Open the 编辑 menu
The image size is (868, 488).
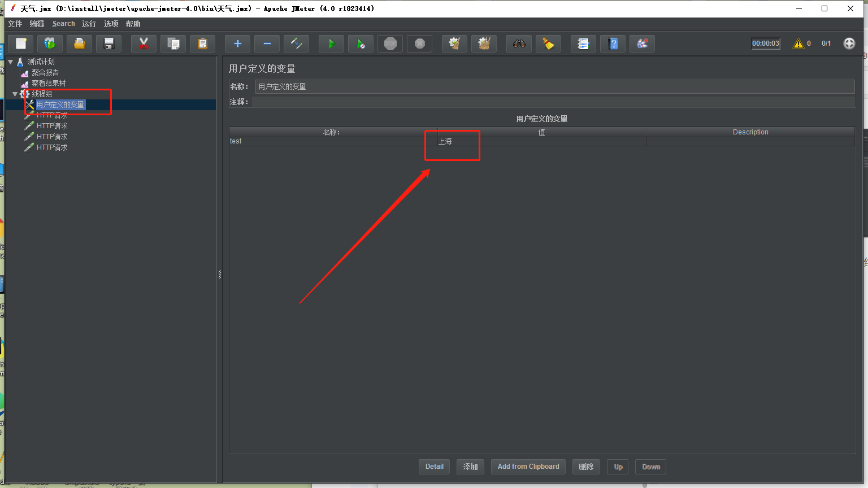[x=37, y=24]
